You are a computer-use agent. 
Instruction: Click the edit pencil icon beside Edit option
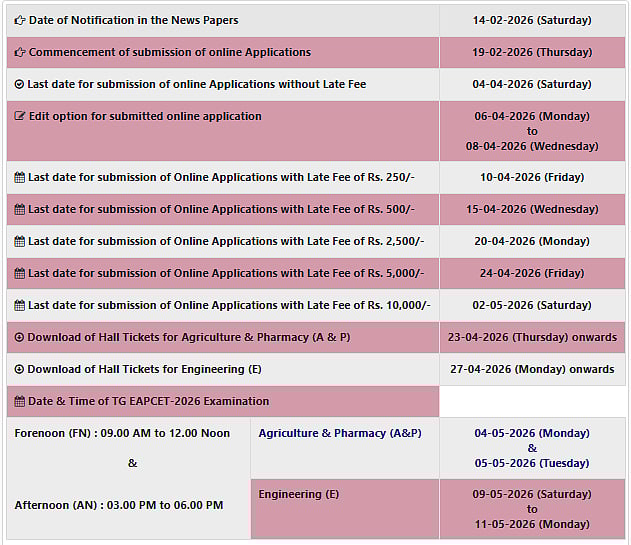point(20,117)
